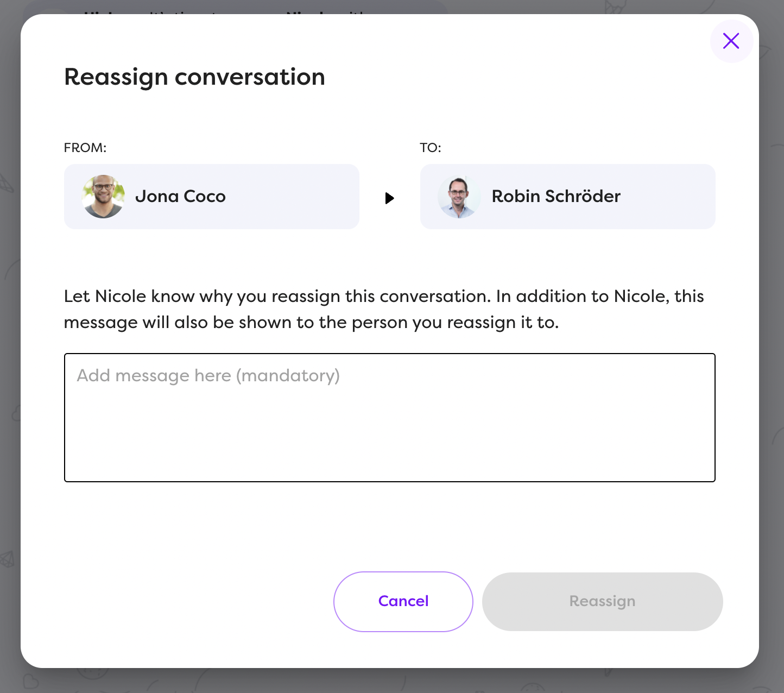Click the black arrow between assignees

pos(389,198)
